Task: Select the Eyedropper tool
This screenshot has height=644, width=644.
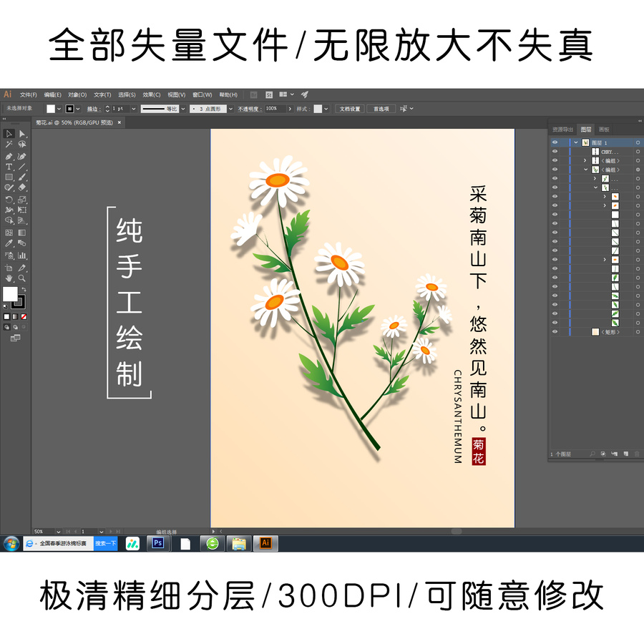Action: click(x=9, y=243)
